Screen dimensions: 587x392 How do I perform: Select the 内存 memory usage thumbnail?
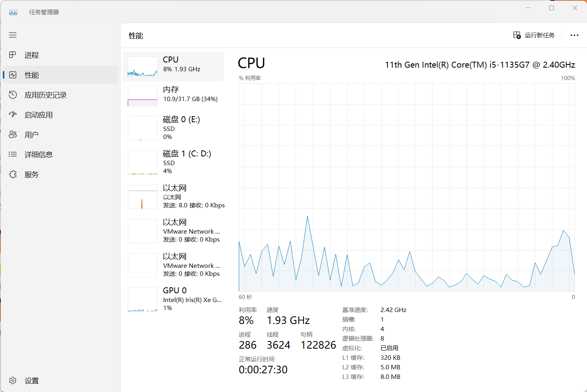point(142,96)
